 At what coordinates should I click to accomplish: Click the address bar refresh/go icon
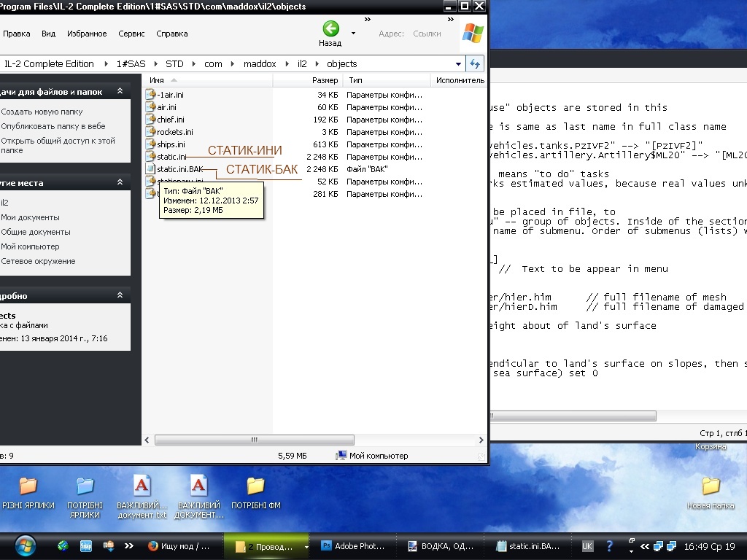[x=475, y=63]
